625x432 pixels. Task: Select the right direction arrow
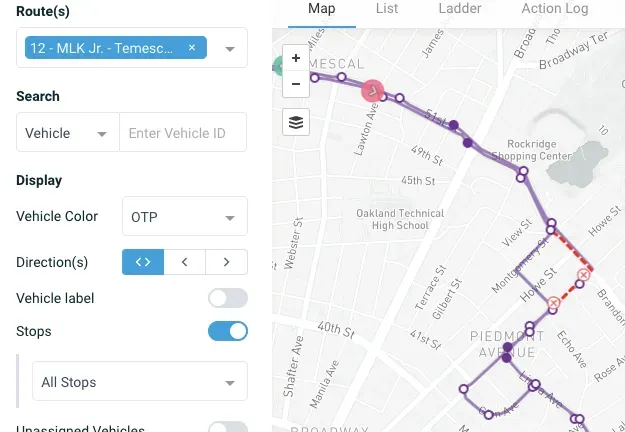pyautogui.click(x=227, y=262)
